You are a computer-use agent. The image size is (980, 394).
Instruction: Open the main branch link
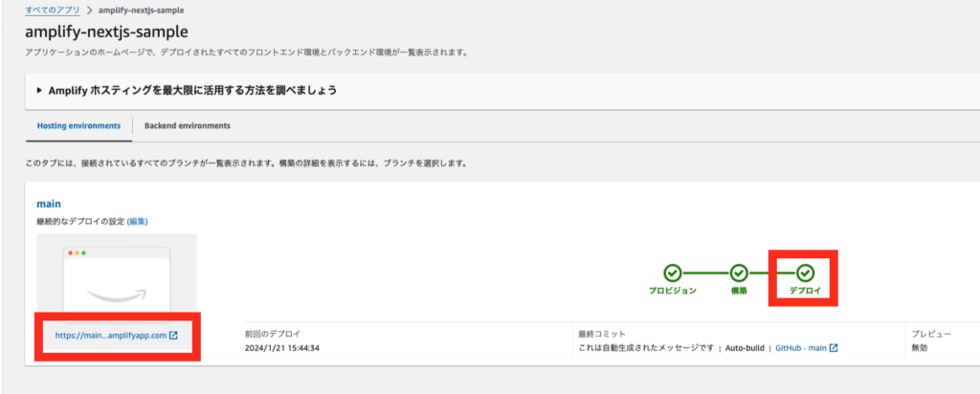49,204
